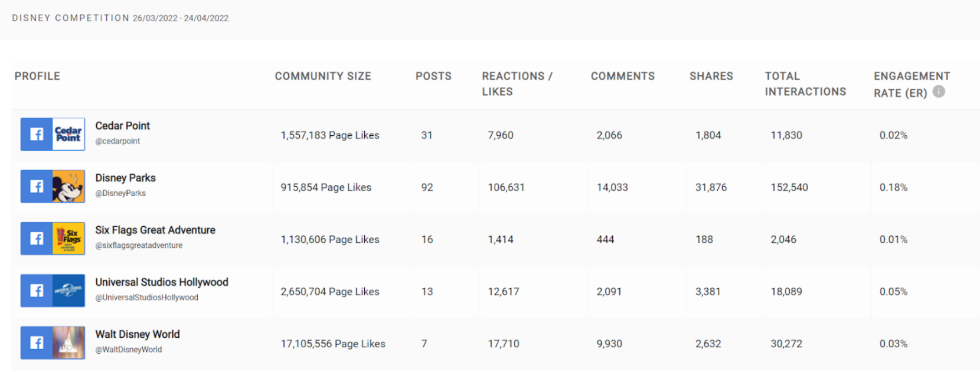Open the Six Flags logo thumbnail

pos(68,239)
